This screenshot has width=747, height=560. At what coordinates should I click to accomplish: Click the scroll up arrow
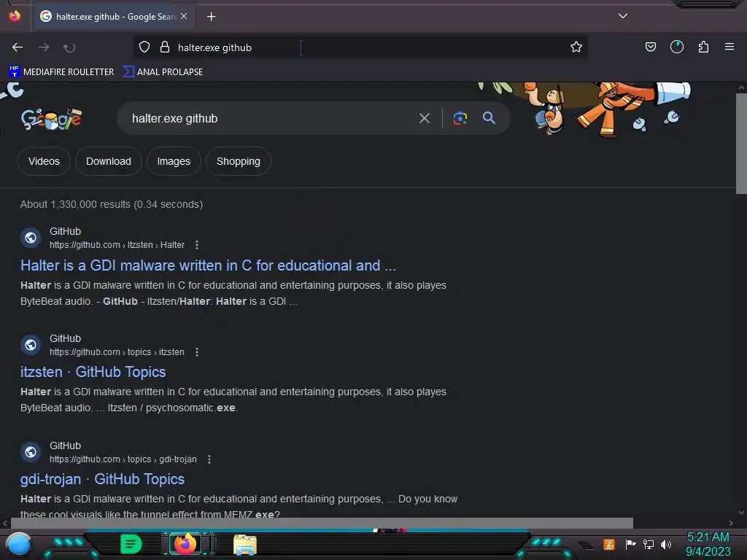[741, 88]
